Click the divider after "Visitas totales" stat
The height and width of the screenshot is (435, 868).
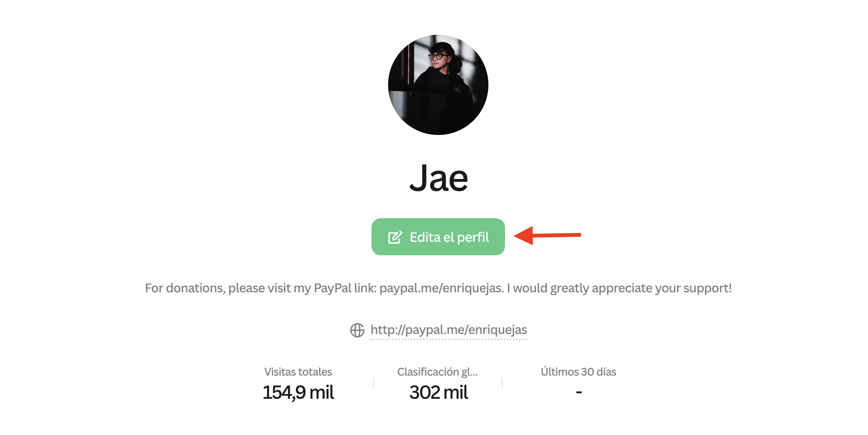click(x=373, y=383)
